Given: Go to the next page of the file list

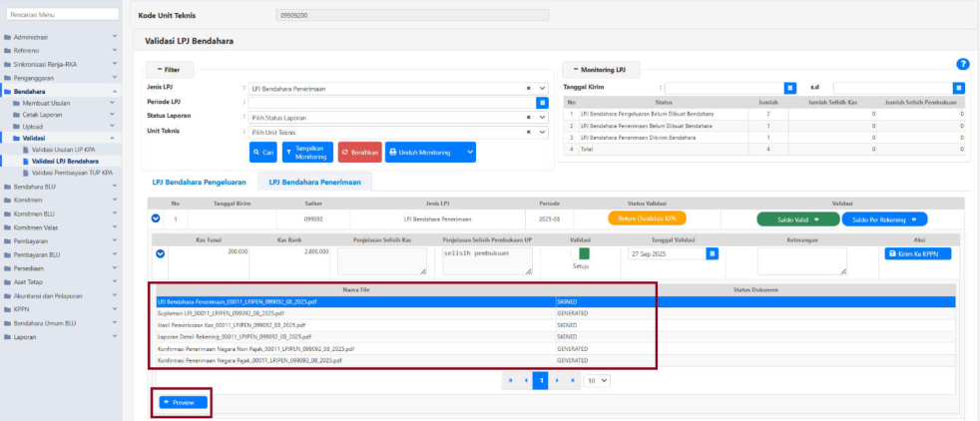Looking at the screenshot, I should pyautogui.click(x=557, y=380).
